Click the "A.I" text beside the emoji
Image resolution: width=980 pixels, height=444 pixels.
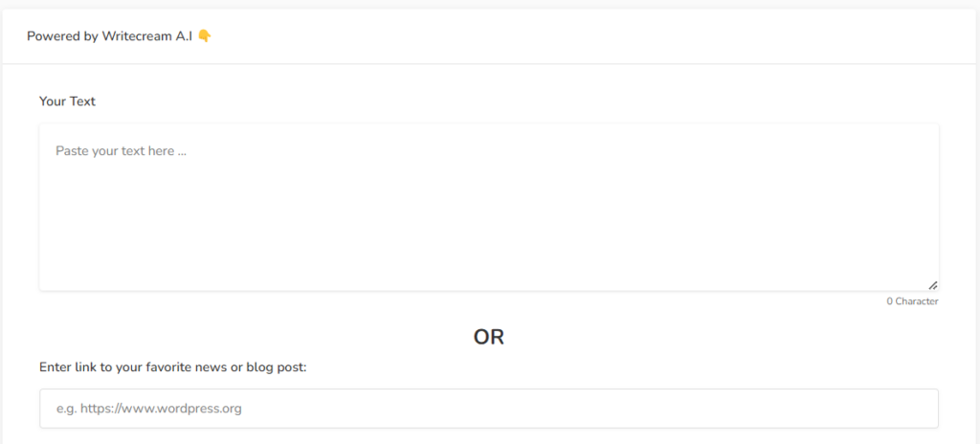(183, 36)
